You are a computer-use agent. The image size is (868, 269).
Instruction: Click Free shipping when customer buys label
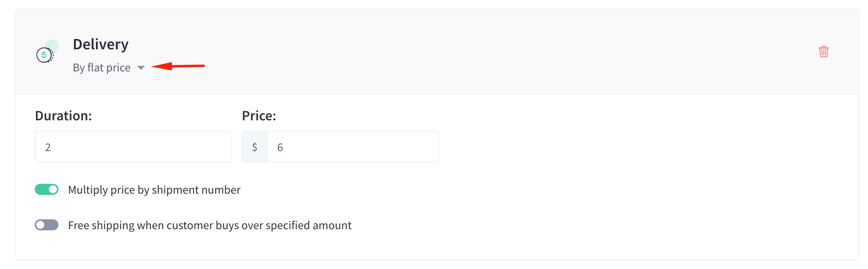(210, 226)
